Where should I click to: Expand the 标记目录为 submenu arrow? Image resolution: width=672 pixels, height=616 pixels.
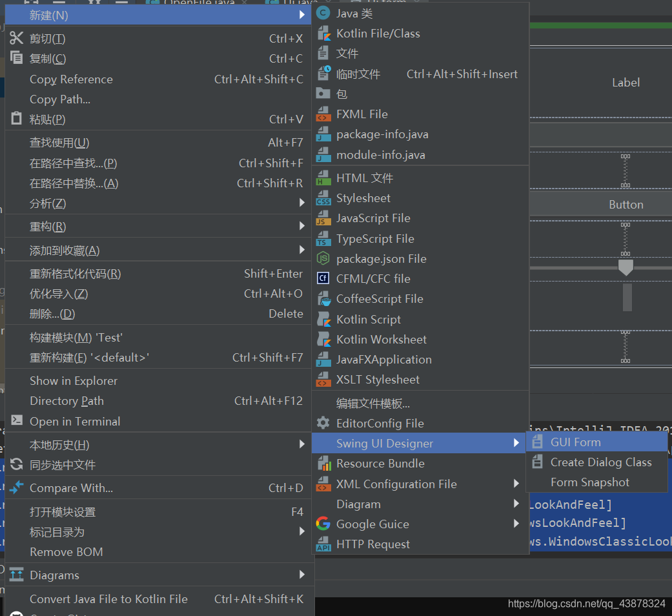click(301, 531)
